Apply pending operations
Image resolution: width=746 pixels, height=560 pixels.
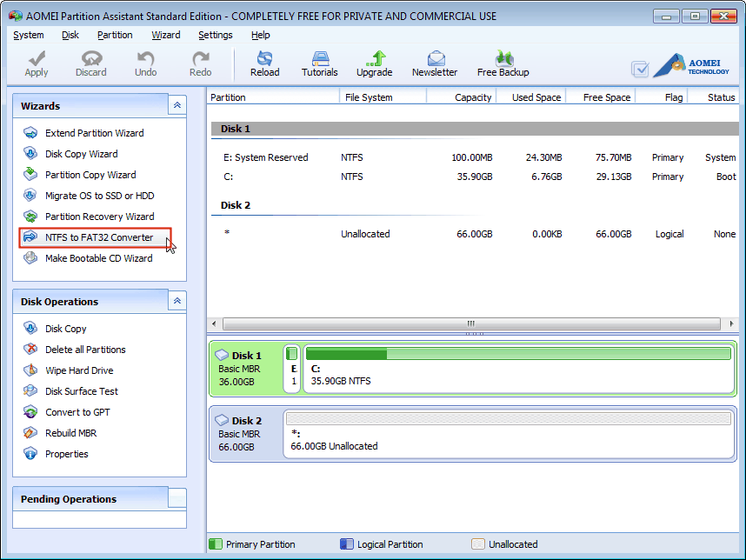(x=36, y=63)
